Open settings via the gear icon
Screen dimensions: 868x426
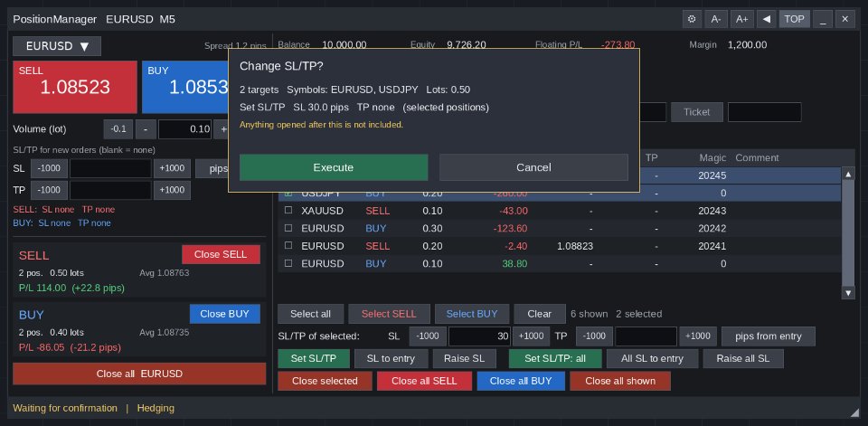click(x=692, y=19)
